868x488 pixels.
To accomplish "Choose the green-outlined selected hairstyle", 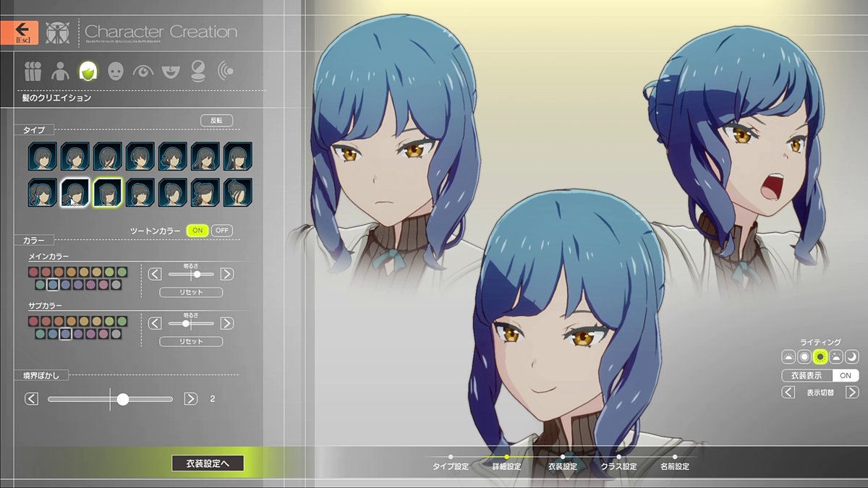I will click(x=108, y=193).
